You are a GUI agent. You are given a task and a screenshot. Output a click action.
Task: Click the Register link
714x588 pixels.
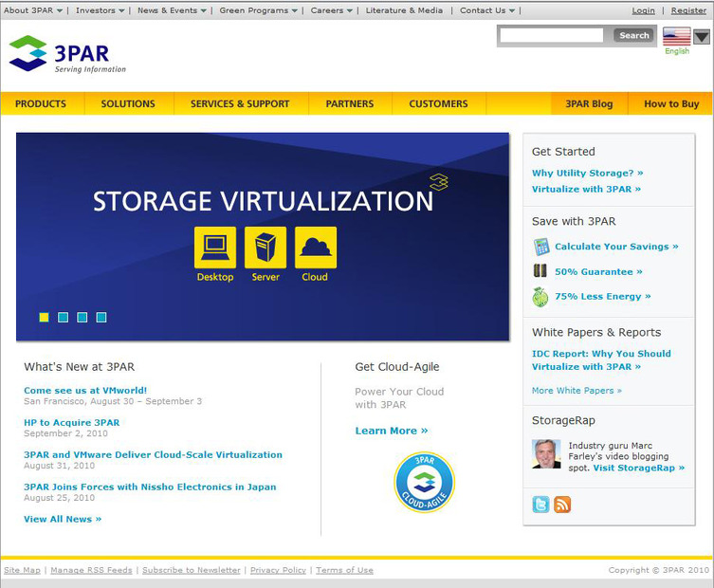point(688,10)
